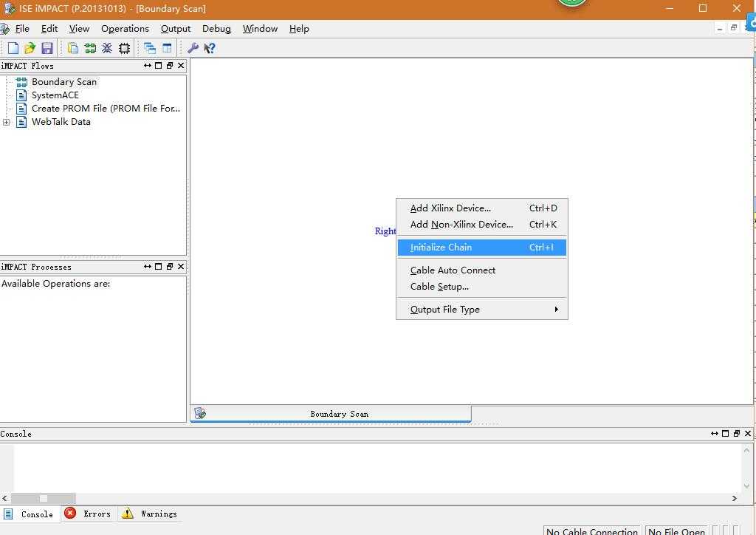This screenshot has height=535, width=756.
Task: Maximize the Console panel
Action: click(725, 434)
